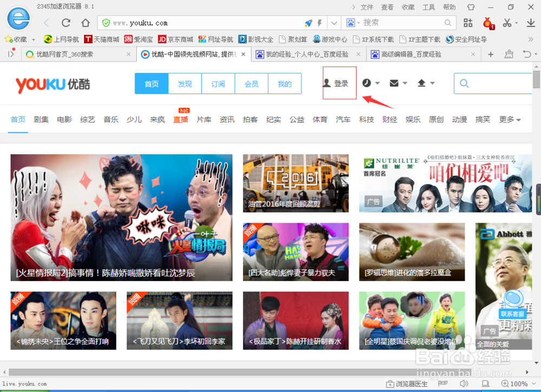Toggle the sound speaker icon in status bar

(x=464, y=384)
